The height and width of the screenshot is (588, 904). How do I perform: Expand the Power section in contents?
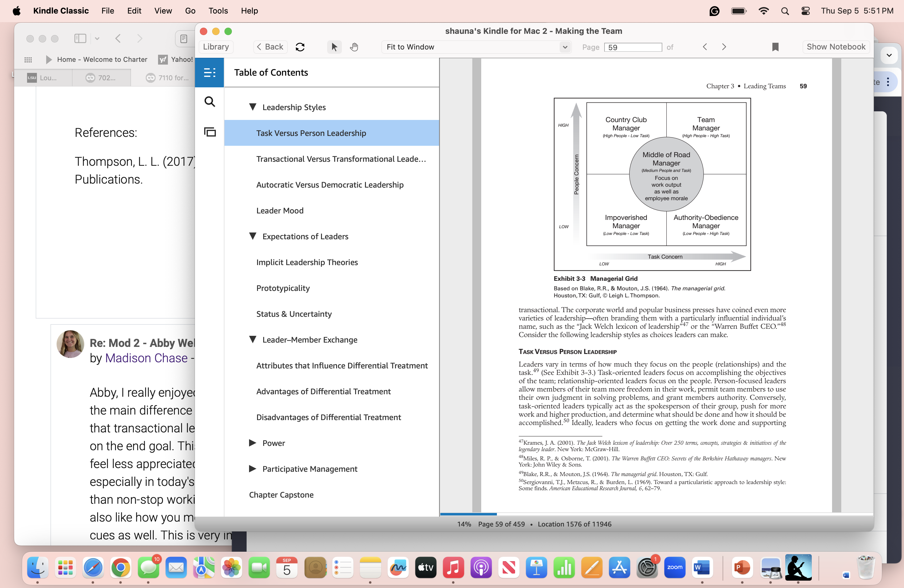(x=252, y=443)
